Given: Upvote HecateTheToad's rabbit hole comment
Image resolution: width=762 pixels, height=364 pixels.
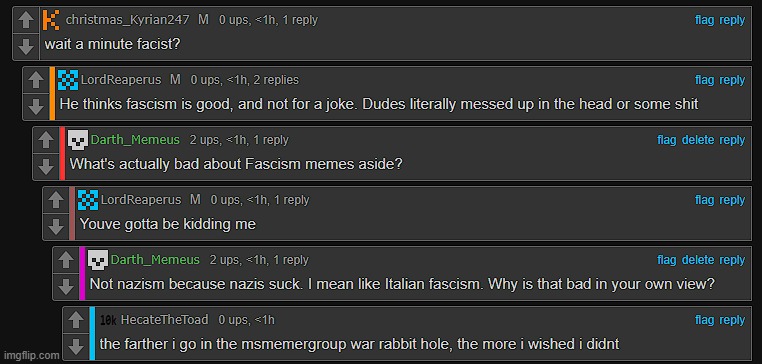Looking at the screenshot, I should (76, 321).
